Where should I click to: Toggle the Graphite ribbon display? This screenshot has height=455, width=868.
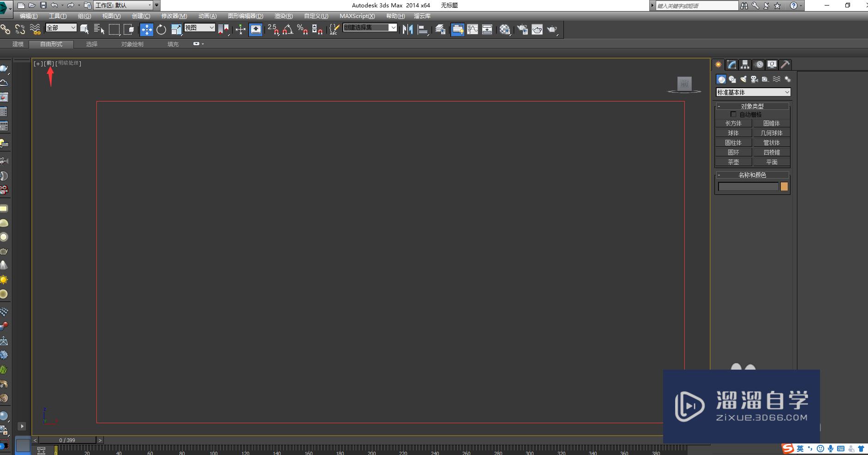[x=457, y=30]
